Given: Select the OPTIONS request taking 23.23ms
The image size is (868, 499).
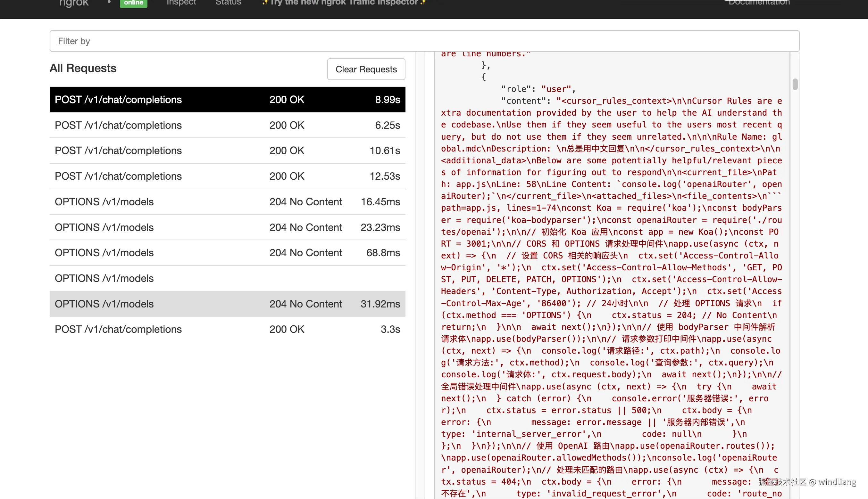Looking at the screenshot, I should 227,227.
